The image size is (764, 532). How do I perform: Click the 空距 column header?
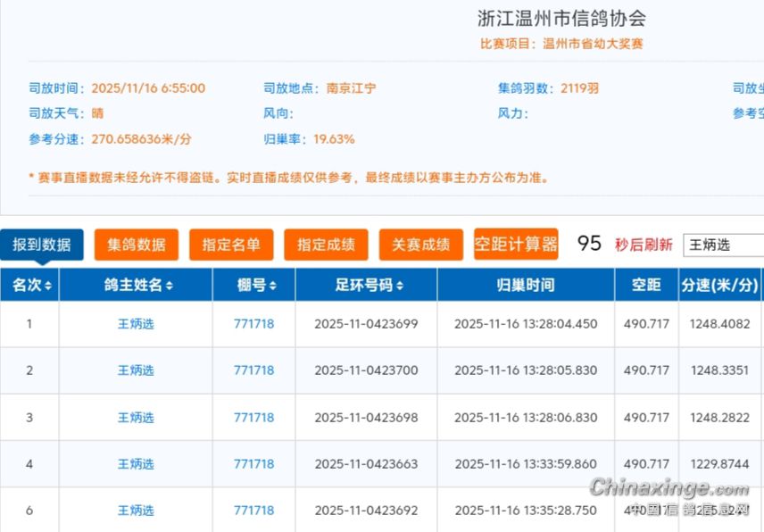646,286
